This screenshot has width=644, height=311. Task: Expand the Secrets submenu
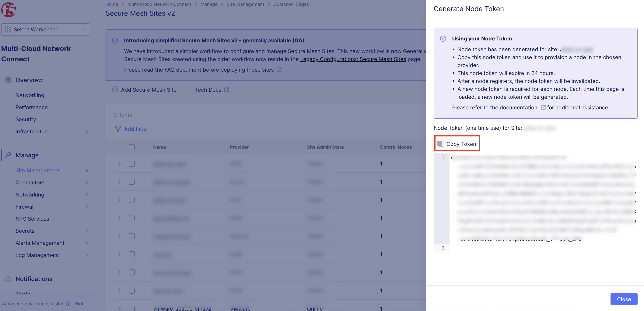pos(87,231)
